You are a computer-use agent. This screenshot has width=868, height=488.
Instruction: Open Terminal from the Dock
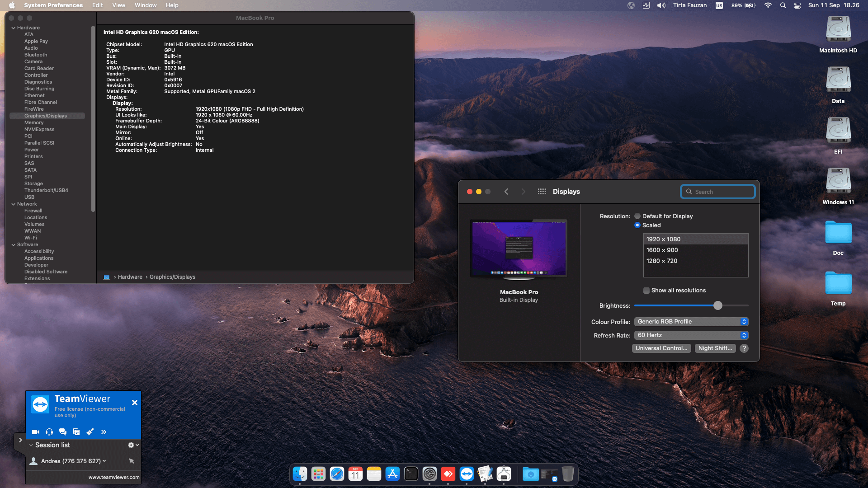pyautogui.click(x=411, y=474)
